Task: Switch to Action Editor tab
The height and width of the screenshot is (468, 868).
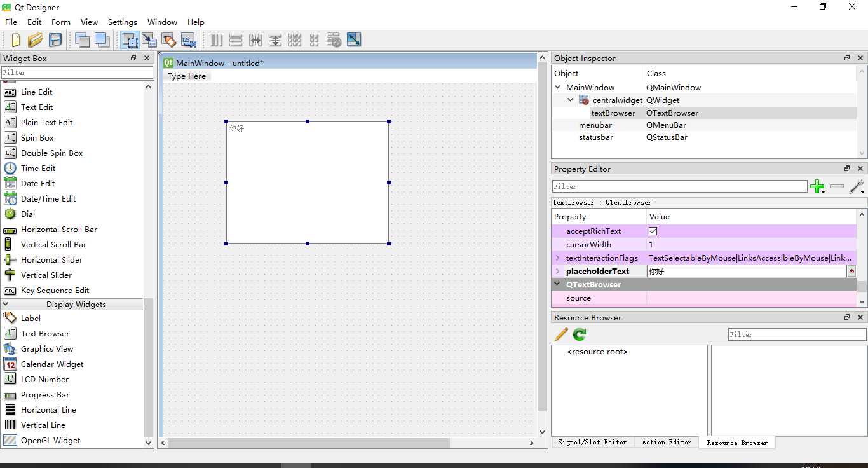Action: 667,442
